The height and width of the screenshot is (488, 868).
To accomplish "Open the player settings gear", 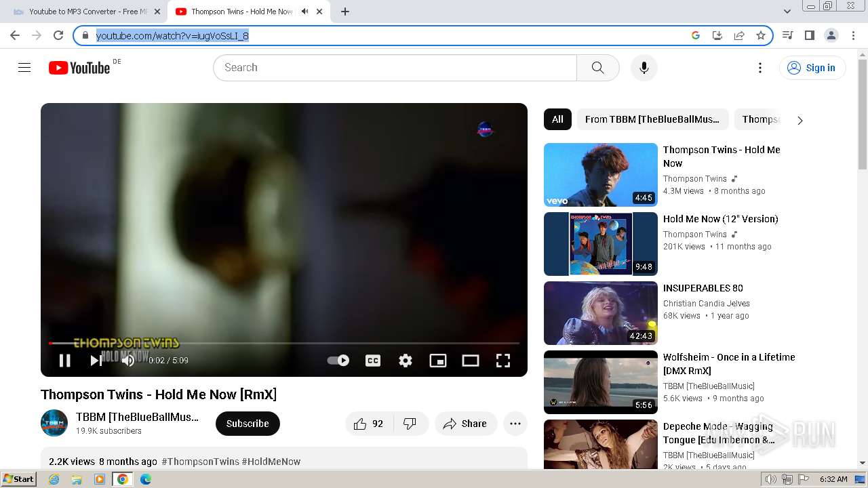I will point(406,361).
